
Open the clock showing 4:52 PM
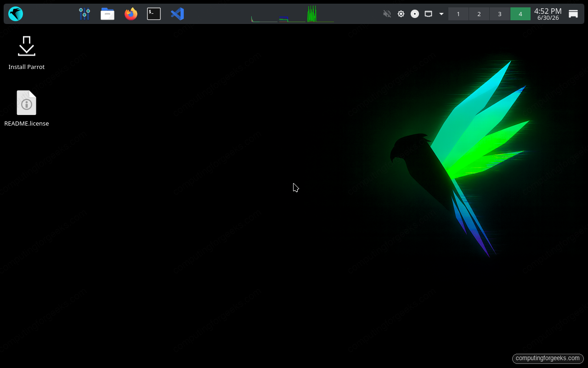point(548,14)
